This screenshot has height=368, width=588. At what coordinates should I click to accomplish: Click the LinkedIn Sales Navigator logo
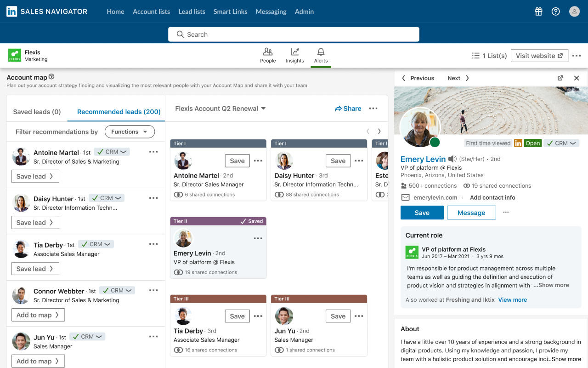point(47,11)
